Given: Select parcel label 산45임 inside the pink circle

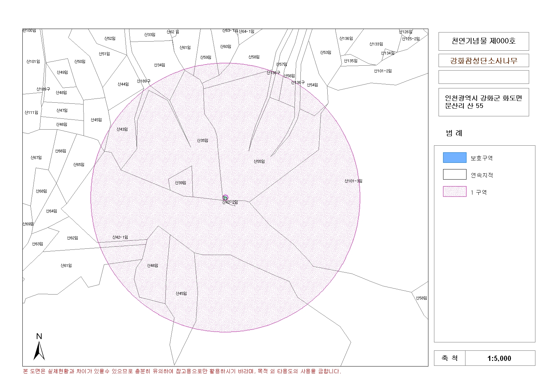Looking at the screenshot, I should [181, 293].
